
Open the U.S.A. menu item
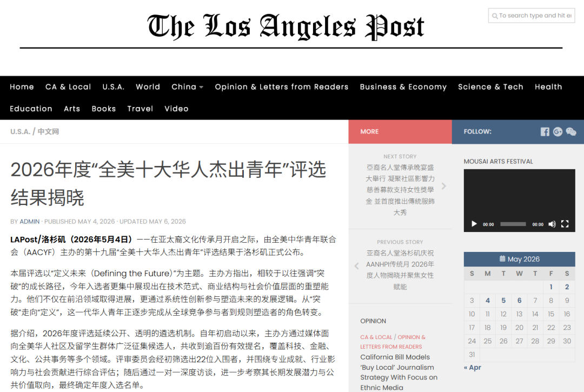pos(113,87)
